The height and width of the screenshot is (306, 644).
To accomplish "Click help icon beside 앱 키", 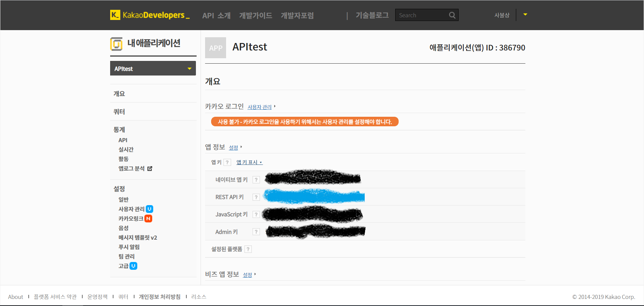I will pyautogui.click(x=227, y=162).
